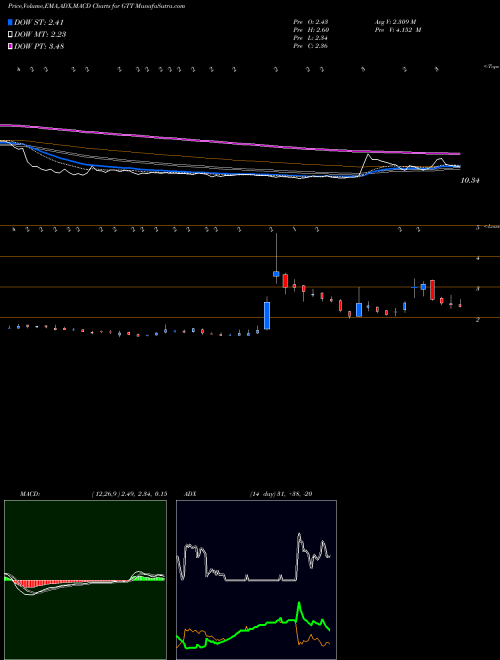Select the 'DOW PT: 3.48' legend label

(x=39, y=47)
